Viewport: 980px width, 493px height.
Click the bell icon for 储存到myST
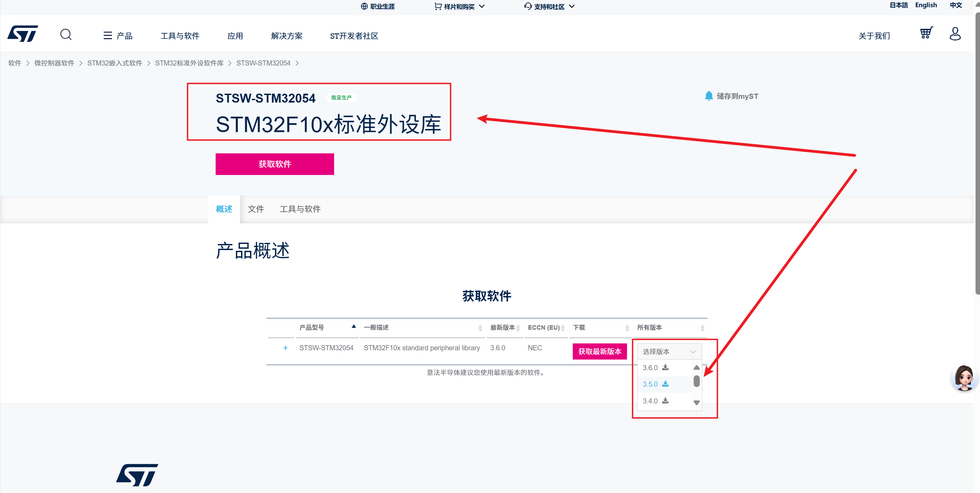[x=708, y=96]
